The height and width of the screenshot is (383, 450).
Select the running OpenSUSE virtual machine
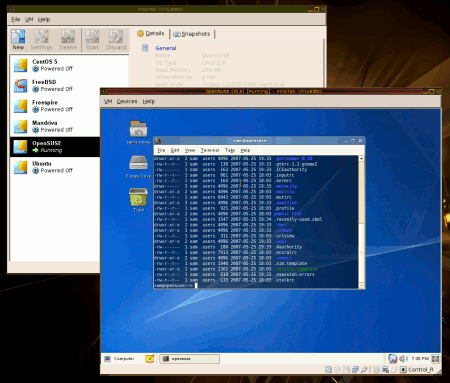[55, 146]
